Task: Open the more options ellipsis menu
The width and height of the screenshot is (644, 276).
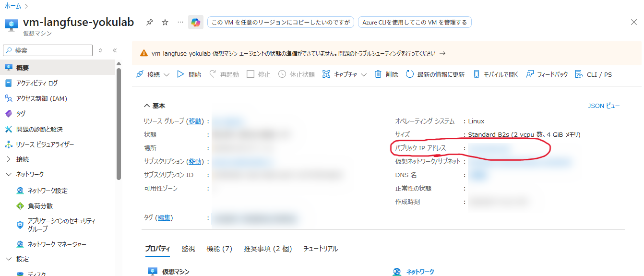Action: (180, 22)
